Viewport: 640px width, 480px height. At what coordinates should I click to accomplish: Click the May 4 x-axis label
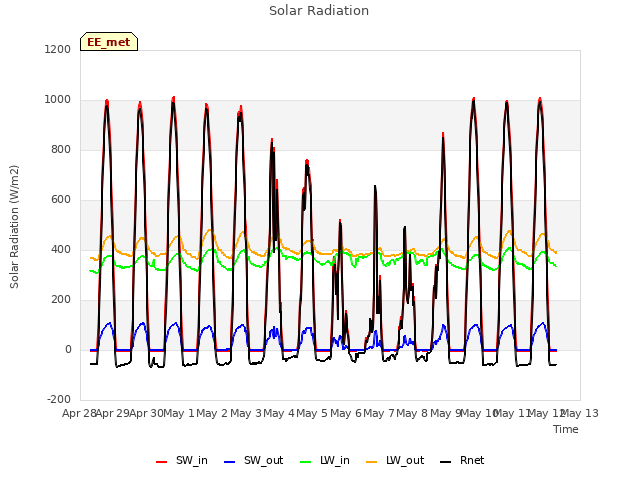[279, 413]
